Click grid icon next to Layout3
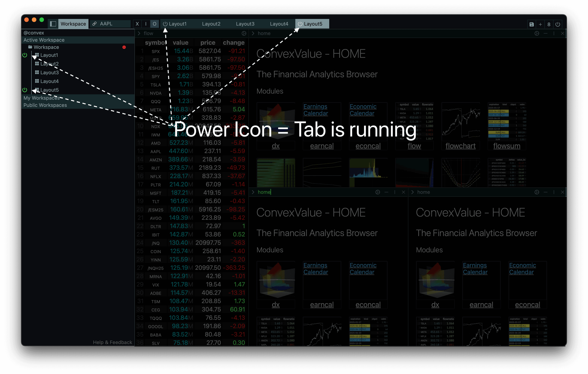 point(37,72)
